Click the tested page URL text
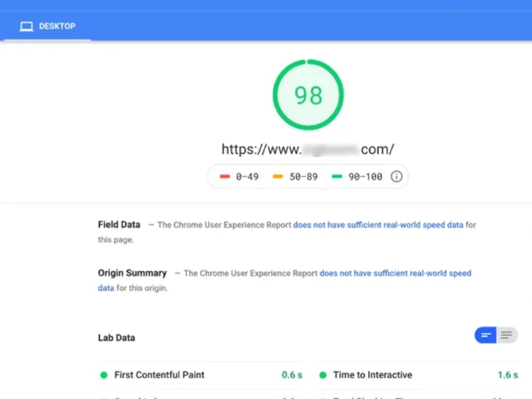532x399 pixels. pos(307,149)
